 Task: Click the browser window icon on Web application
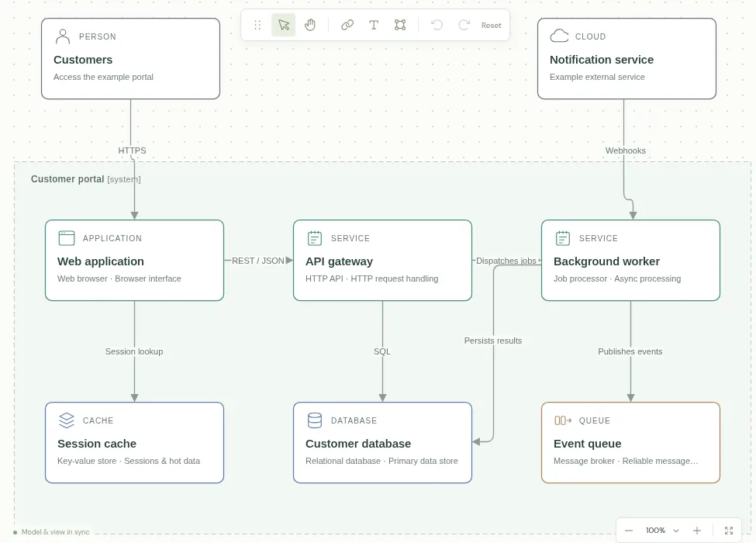click(x=67, y=237)
